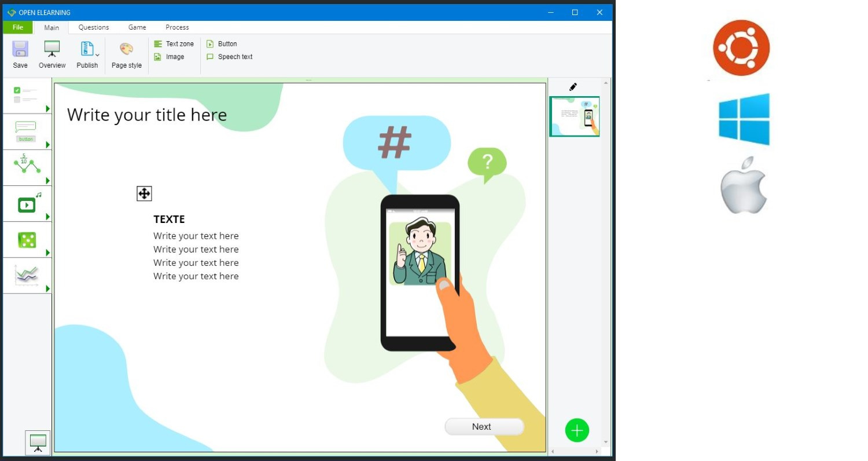Add a Speech text element
The width and height of the screenshot is (868, 461).
click(230, 57)
